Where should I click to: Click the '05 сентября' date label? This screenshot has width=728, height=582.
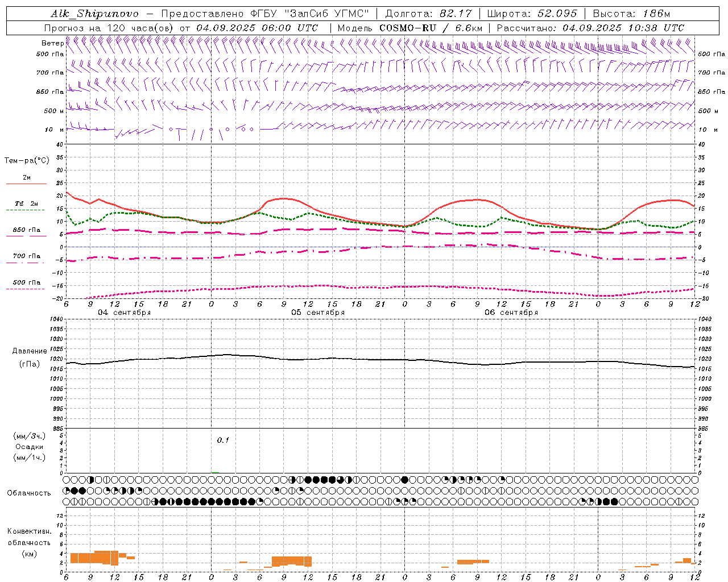pos(318,313)
